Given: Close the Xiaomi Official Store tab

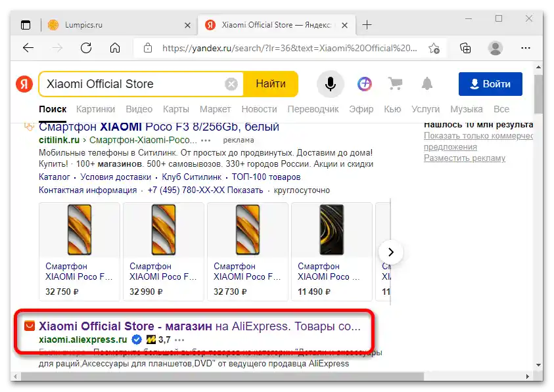Looking at the screenshot, I should (345, 26).
